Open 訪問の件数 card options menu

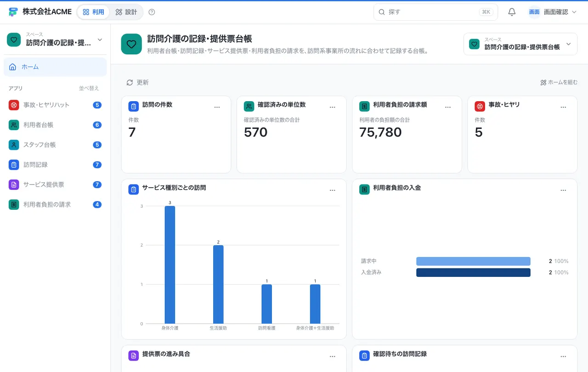pos(217,107)
